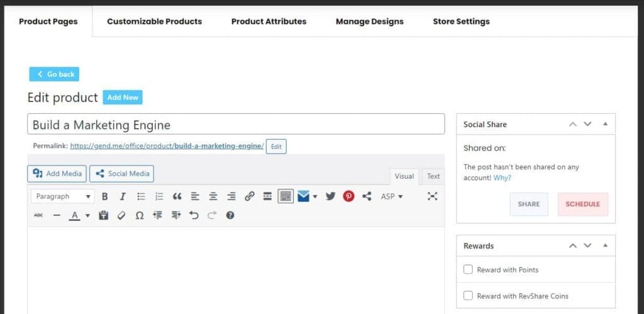This screenshot has width=644, height=314.
Task: Toggle bold formatting in the editor toolbar
Action: click(x=105, y=196)
